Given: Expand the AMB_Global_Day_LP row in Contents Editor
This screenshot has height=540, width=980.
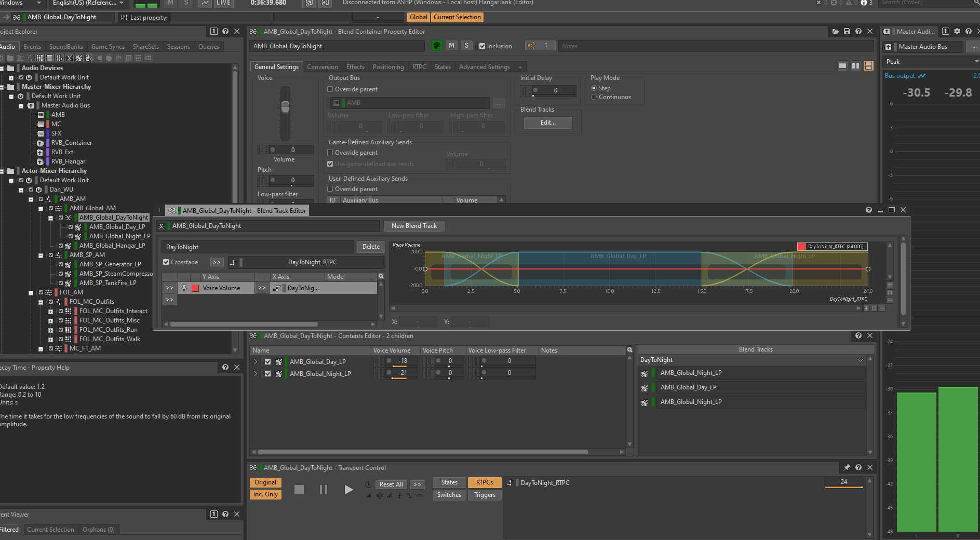Looking at the screenshot, I should [x=256, y=362].
